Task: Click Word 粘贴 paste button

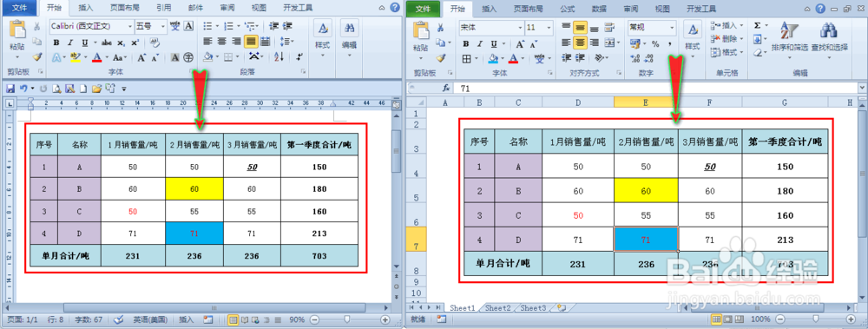Action: tap(17, 39)
